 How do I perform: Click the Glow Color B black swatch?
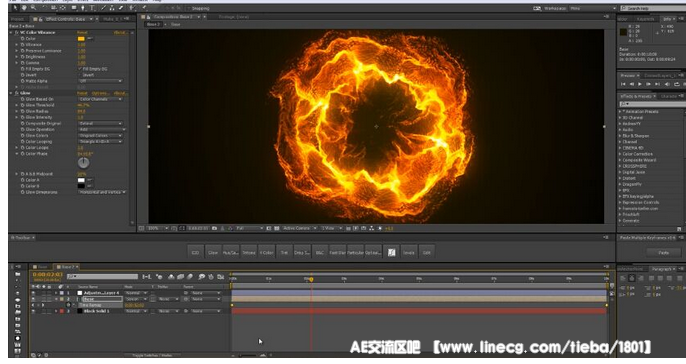[x=81, y=186]
